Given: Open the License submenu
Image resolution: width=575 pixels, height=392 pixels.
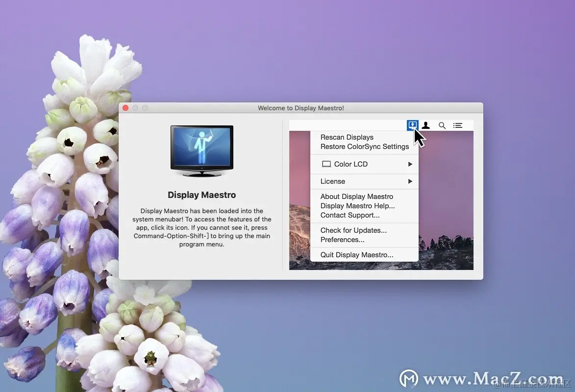Looking at the screenshot, I should pos(365,181).
